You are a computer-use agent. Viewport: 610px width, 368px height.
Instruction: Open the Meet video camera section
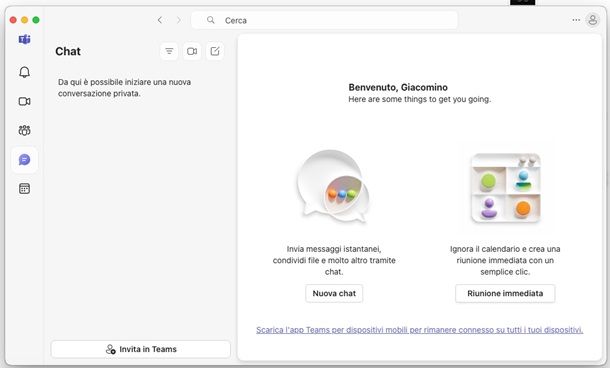[25, 101]
